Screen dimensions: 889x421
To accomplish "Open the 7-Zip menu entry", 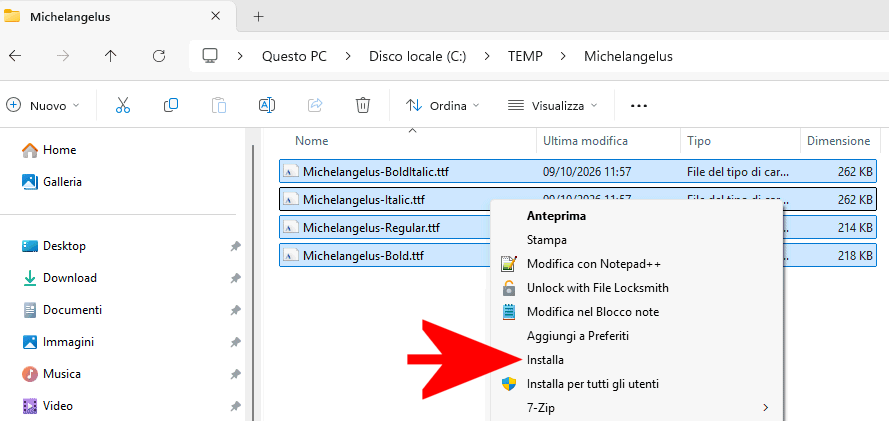I will [541, 407].
